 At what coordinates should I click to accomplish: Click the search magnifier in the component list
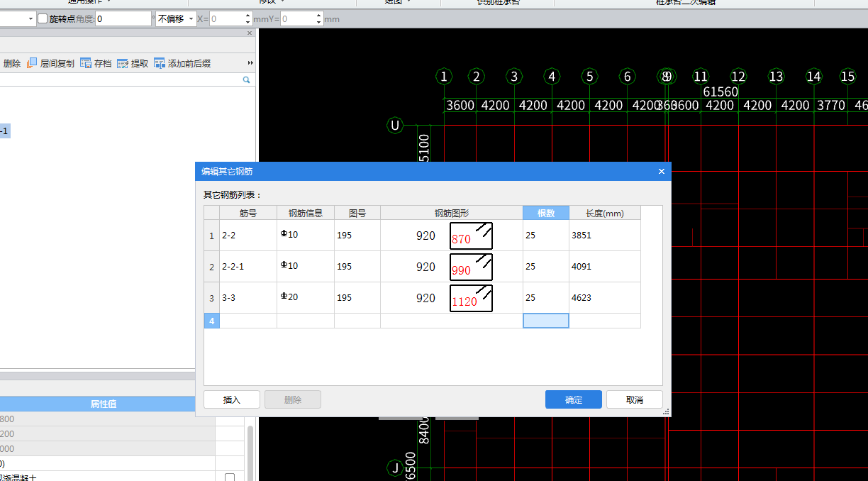click(247, 80)
